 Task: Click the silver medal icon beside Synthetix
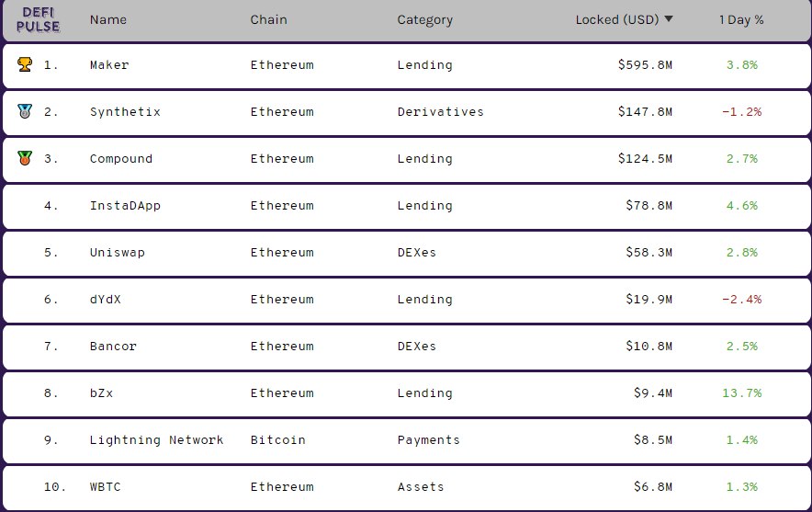[x=25, y=111]
